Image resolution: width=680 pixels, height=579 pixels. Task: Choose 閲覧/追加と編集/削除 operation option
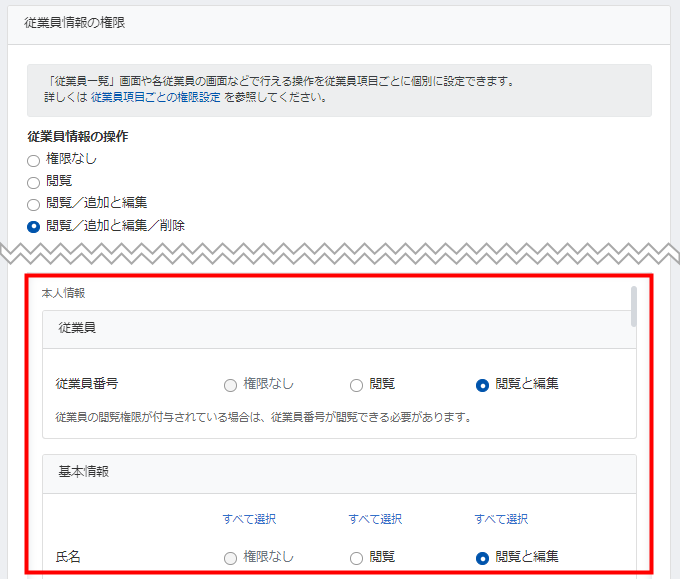[x=33, y=227]
